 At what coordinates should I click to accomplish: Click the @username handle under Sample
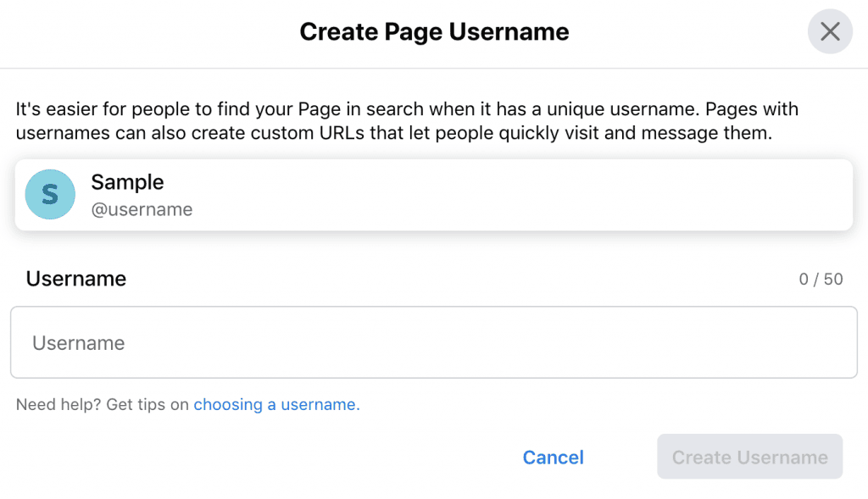pyautogui.click(x=142, y=209)
